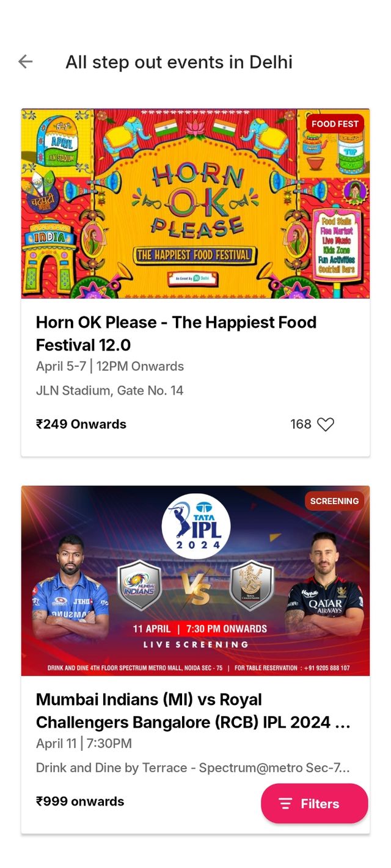The image size is (391, 868).
Task: Tap the FOOD FEST tag
Action: [x=335, y=124]
